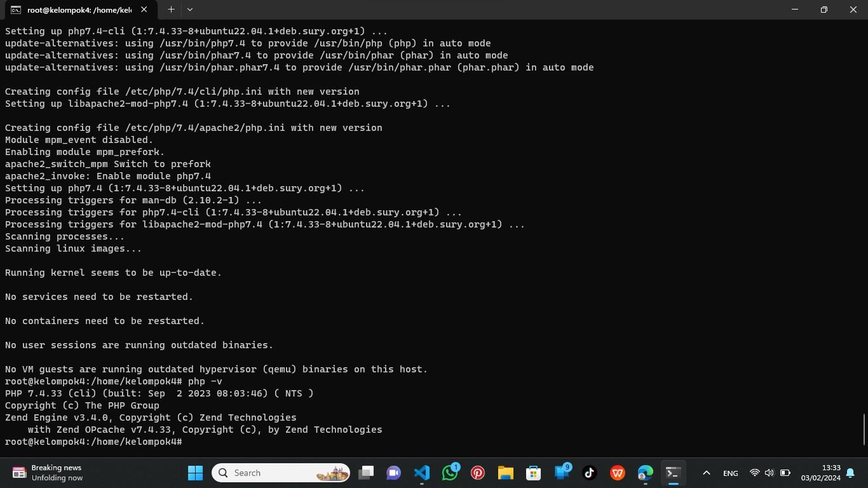Click 'Scanning processes...' line
868x488 pixels.
pos(65,236)
